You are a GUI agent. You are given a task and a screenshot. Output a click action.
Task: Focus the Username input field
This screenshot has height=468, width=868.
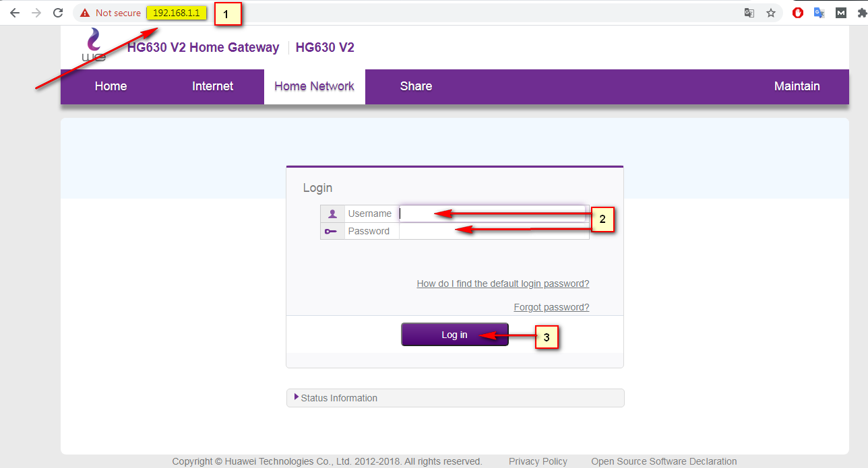click(x=494, y=213)
